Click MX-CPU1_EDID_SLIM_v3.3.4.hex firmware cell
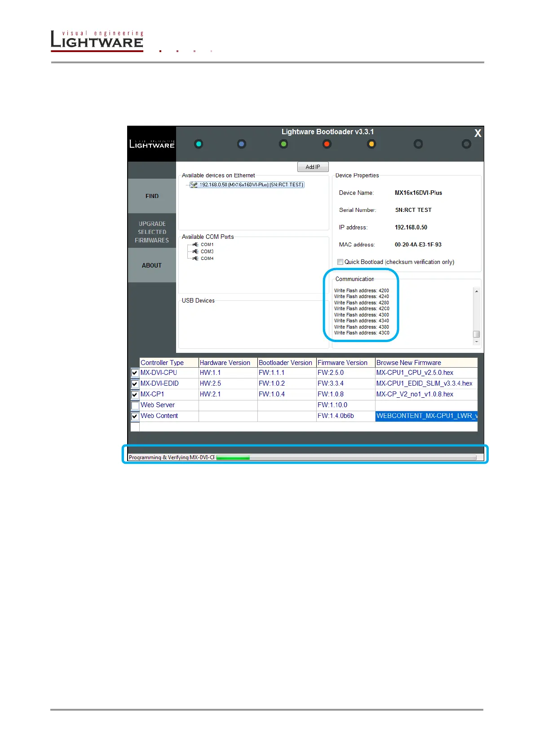The height and width of the screenshot is (756, 535). (x=426, y=383)
